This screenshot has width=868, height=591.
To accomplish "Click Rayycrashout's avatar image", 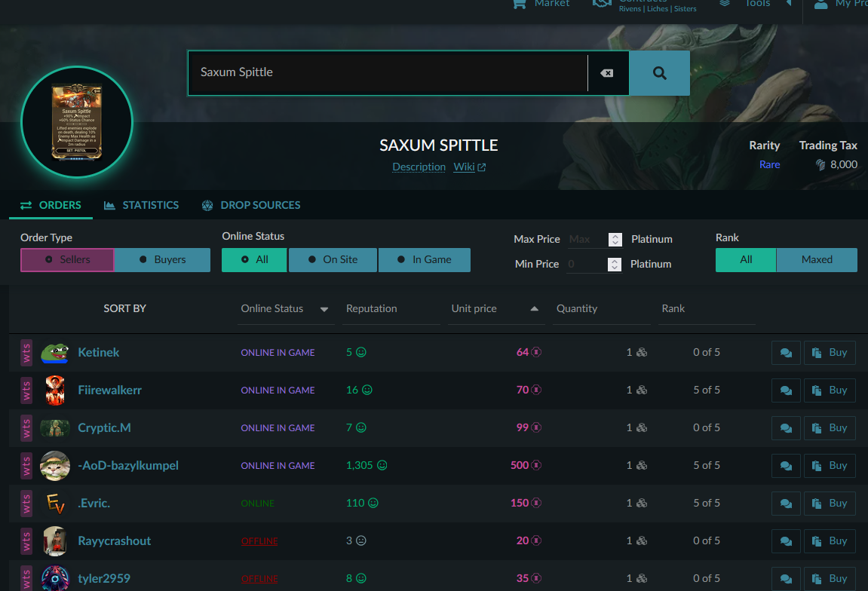I will click(55, 540).
